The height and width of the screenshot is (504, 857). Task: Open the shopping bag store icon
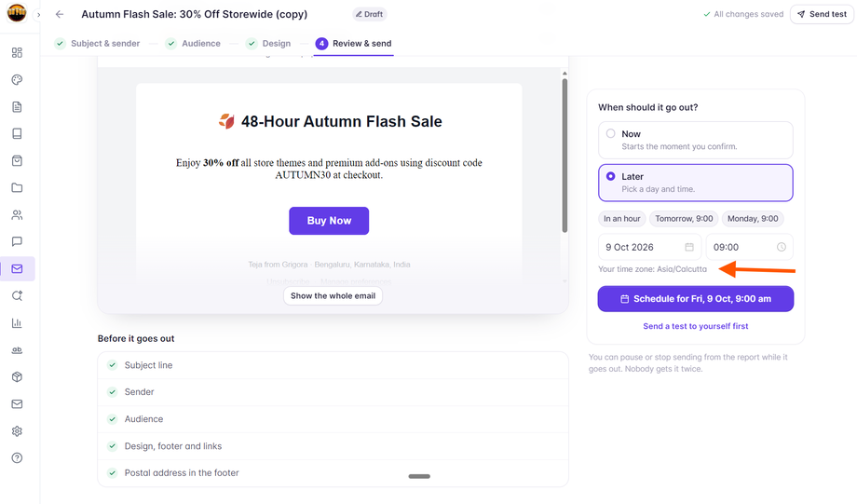[x=17, y=161]
